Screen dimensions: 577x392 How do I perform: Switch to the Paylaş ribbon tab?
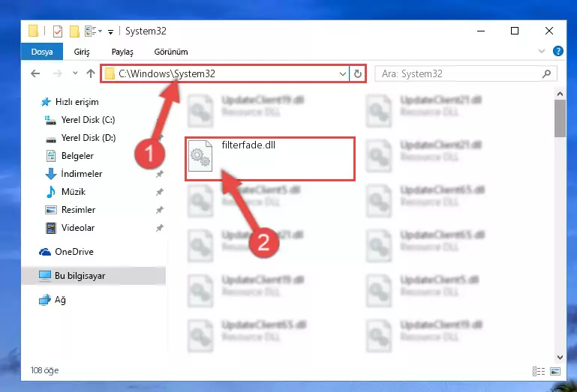click(x=122, y=52)
